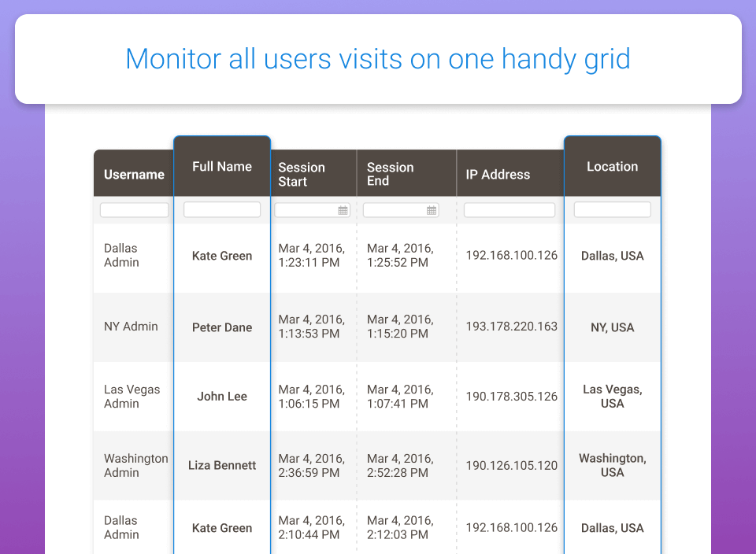756x554 pixels.
Task: Click the Session End column header
Action: click(391, 175)
